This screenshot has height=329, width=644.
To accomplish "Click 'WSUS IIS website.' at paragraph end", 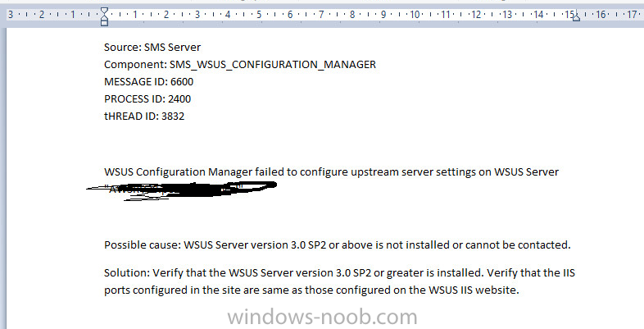I will pos(474,290).
